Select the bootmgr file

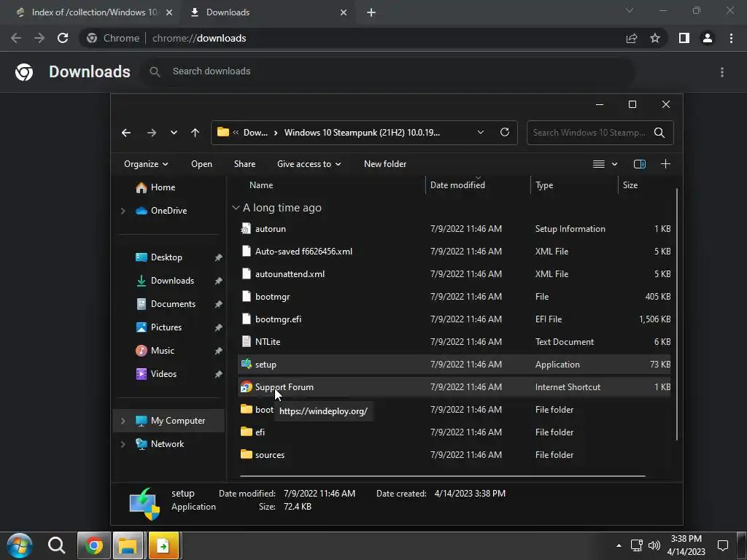tap(454, 297)
